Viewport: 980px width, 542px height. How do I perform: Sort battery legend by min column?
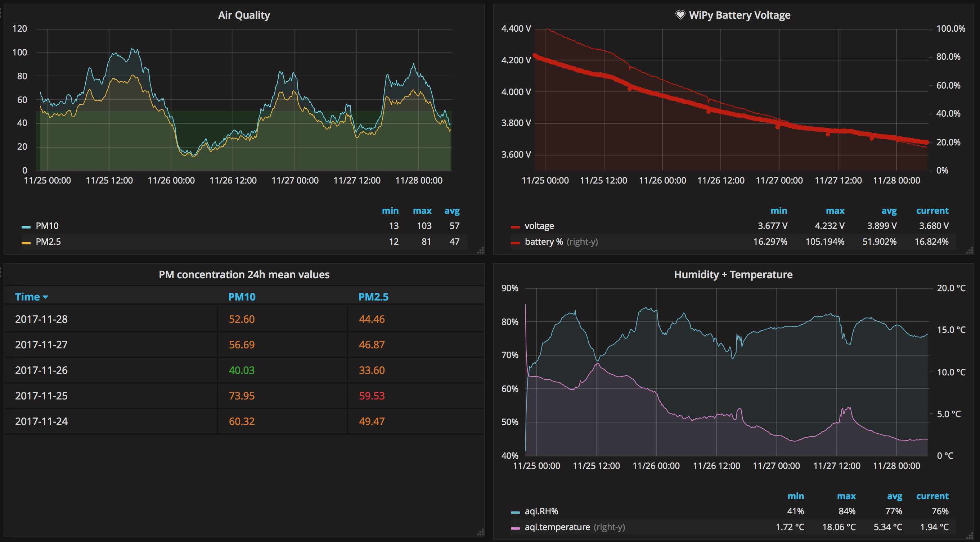click(x=779, y=211)
